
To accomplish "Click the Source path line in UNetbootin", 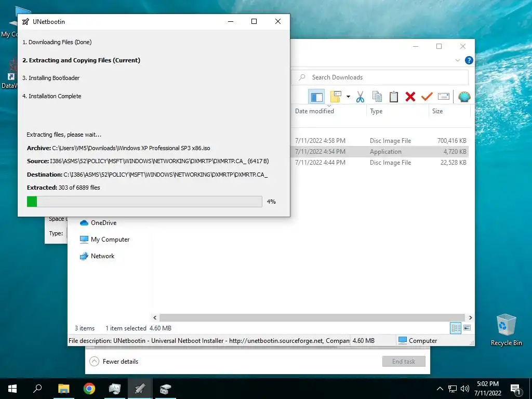I will [x=148, y=161].
